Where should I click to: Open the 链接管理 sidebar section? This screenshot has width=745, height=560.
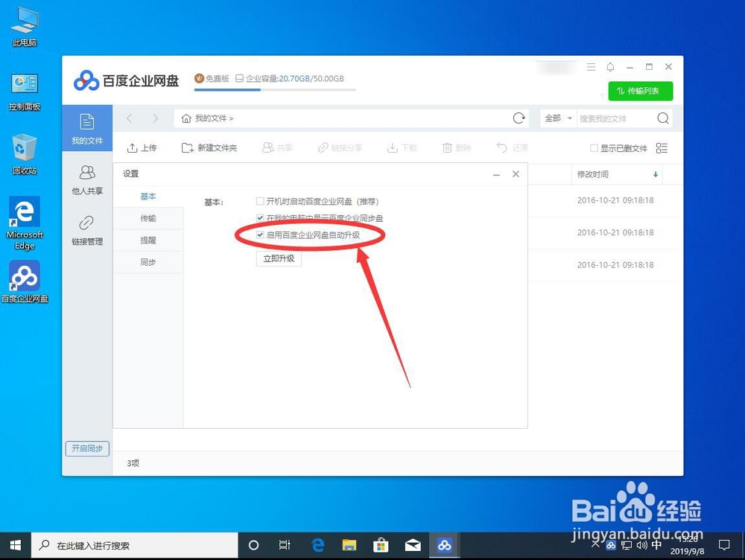click(x=87, y=231)
